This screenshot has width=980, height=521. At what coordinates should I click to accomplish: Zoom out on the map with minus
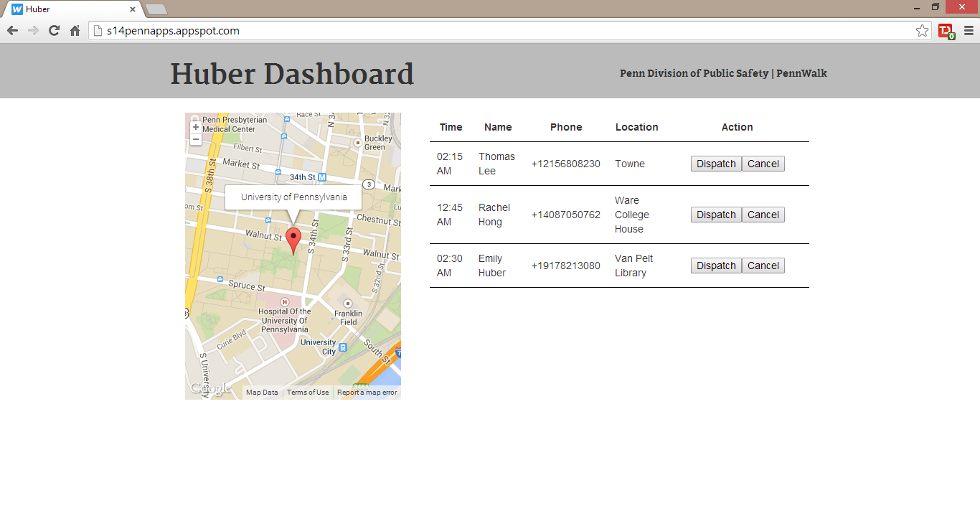coord(196,139)
